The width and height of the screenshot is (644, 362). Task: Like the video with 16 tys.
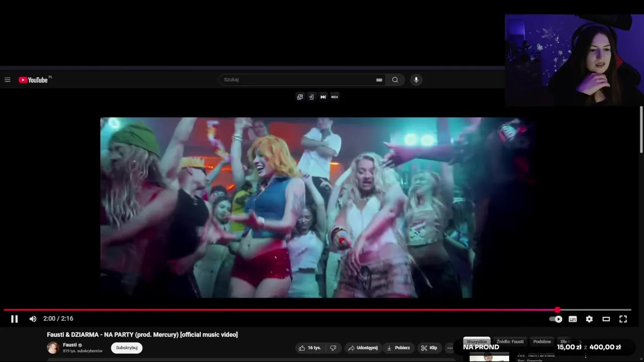pos(309,348)
